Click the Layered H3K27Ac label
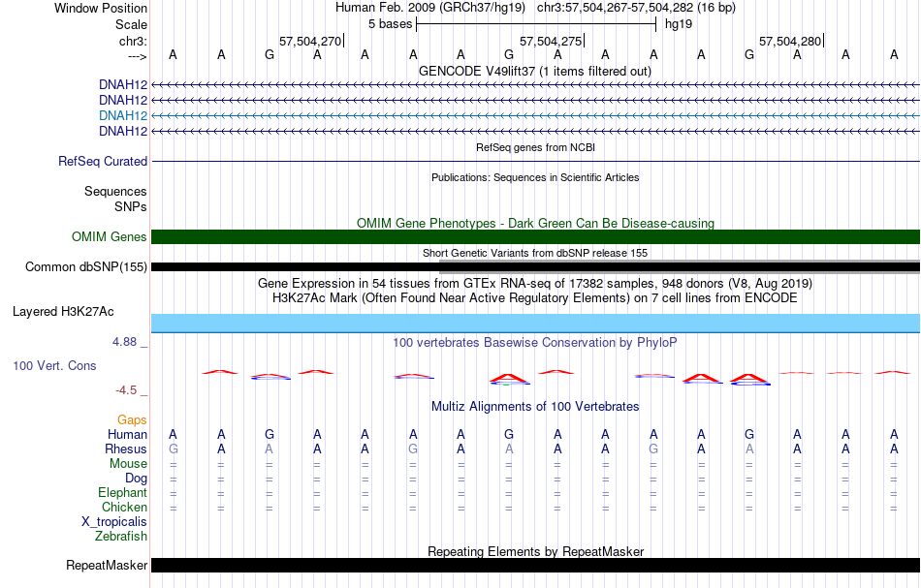921x588 pixels. click(x=63, y=312)
